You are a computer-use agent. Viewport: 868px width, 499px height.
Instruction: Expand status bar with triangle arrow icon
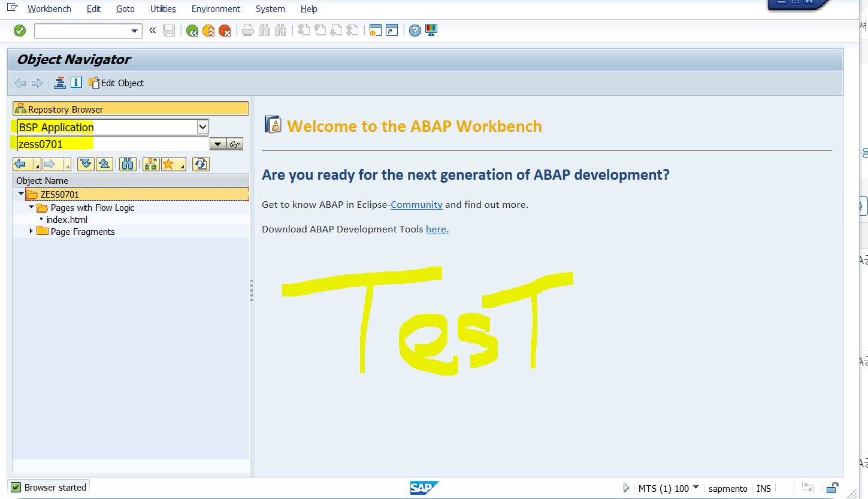click(627, 488)
